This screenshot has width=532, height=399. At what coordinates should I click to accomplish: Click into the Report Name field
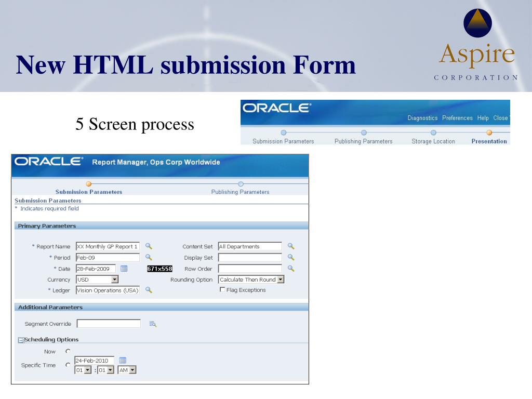[108, 246]
